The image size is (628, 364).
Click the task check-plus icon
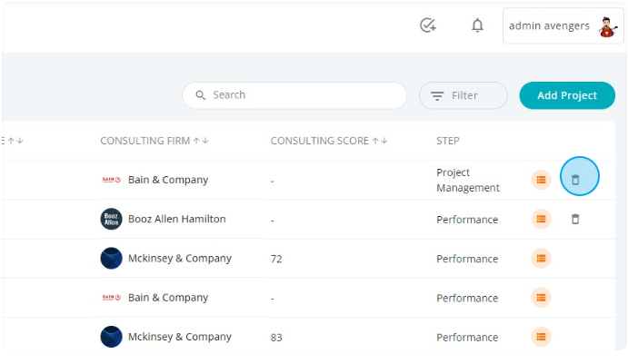tap(428, 25)
